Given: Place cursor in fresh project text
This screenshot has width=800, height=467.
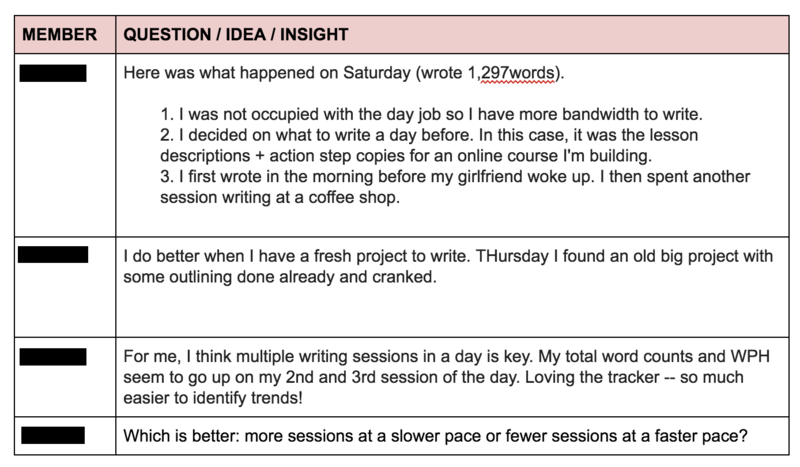Looking at the screenshot, I should coord(448,266).
